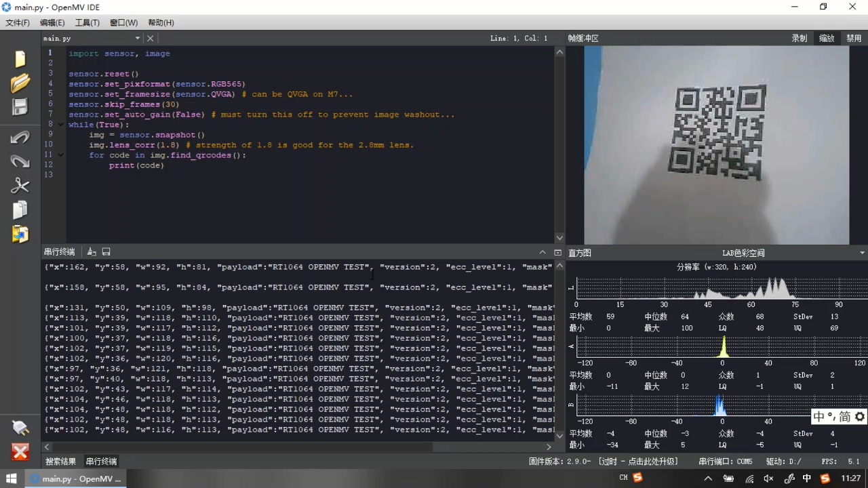The image size is (868, 488).
Task: Connect to the OpenMV camera plug icon
Action: (x=20, y=428)
